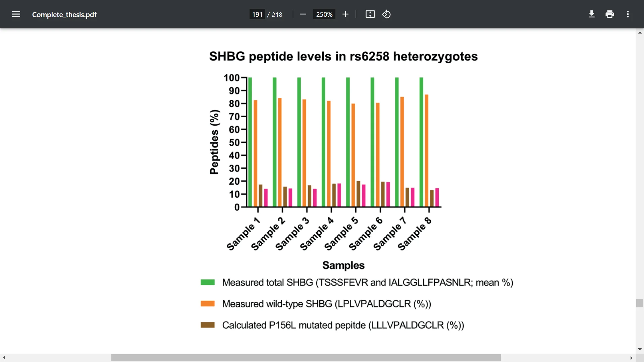Click the zoom out minus button
The height and width of the screenshot is (362, 644).
(x=303, y=14)
